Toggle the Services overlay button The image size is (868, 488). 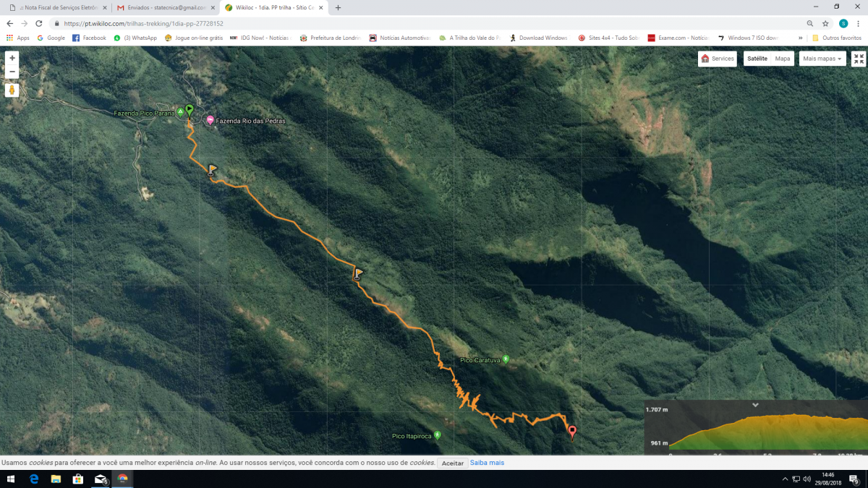pyautogui.click(x=718, y=59)
